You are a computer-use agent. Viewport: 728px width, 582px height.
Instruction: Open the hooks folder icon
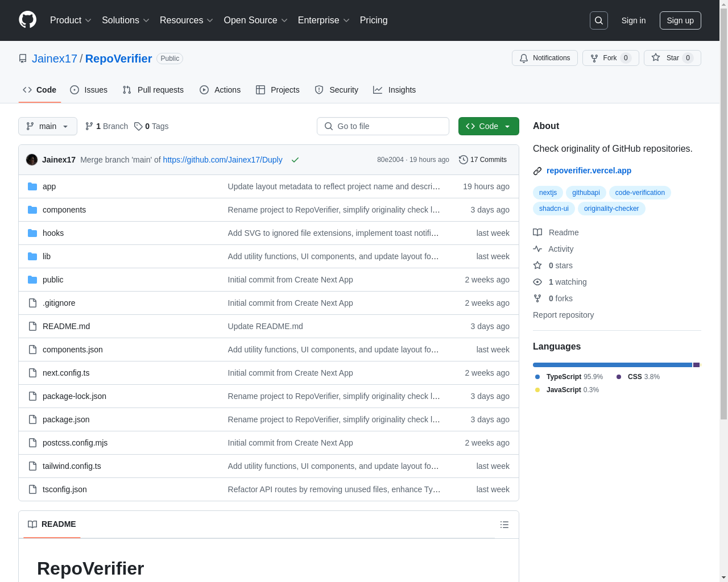32,233
